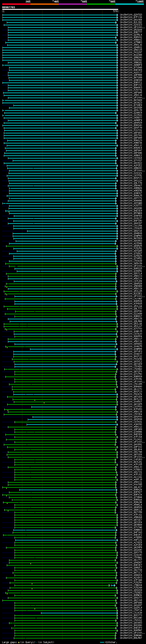Select the query name BB907703

tap(8, 7)
